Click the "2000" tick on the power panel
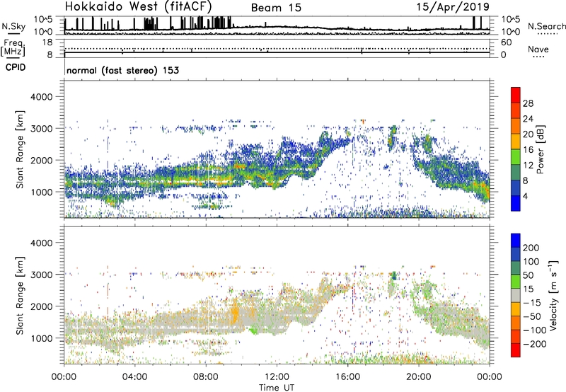This screenshot has width=566, height=392. click(x=41, y=160)
